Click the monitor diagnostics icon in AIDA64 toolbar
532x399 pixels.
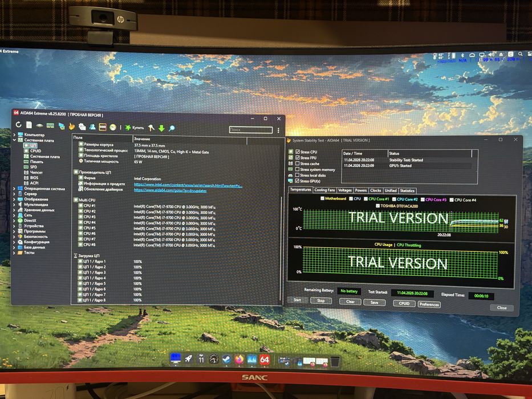point(62,126)
